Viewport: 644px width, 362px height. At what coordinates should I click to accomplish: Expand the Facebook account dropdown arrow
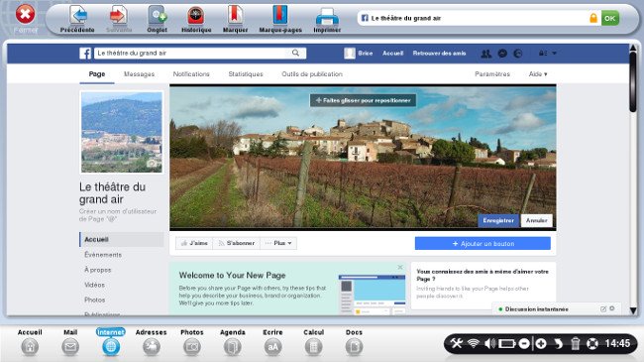click(554, 54)
